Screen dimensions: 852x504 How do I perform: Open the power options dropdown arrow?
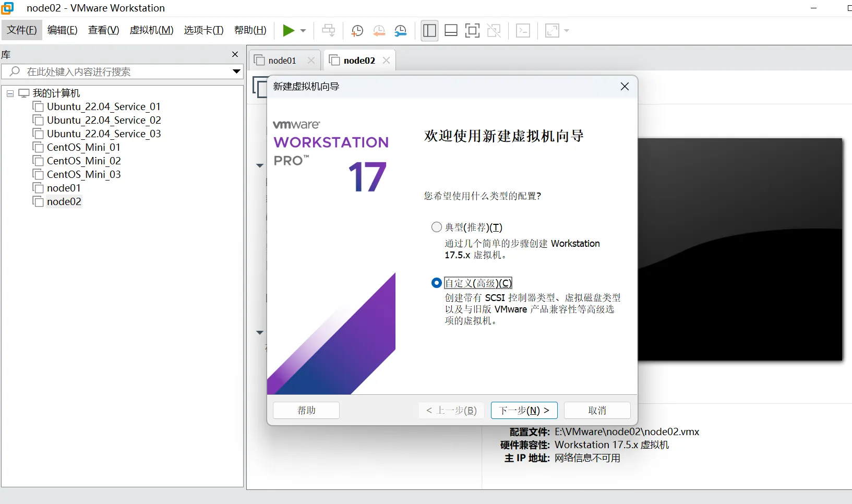(303, 31)
